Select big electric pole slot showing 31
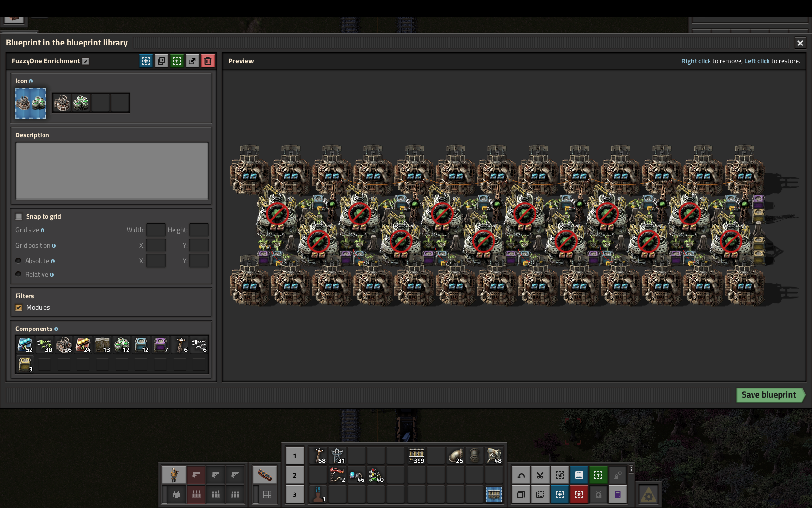812x508 pixels. click(338, 456)
